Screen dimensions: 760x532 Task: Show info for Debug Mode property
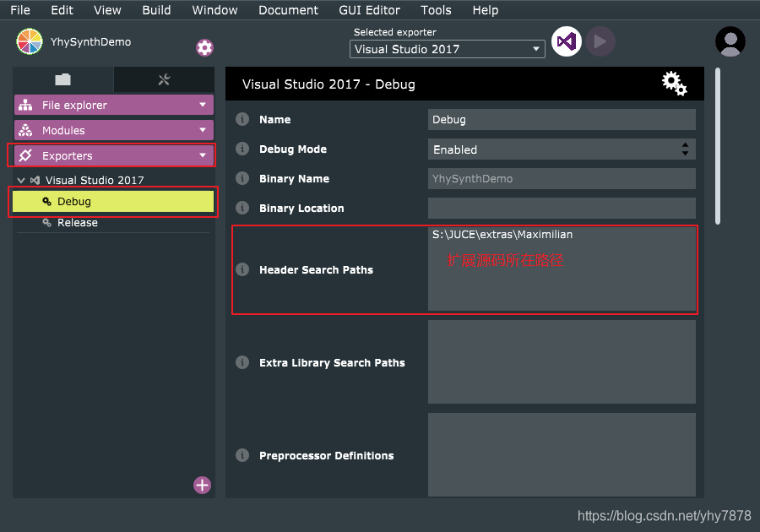pos(242,149)
